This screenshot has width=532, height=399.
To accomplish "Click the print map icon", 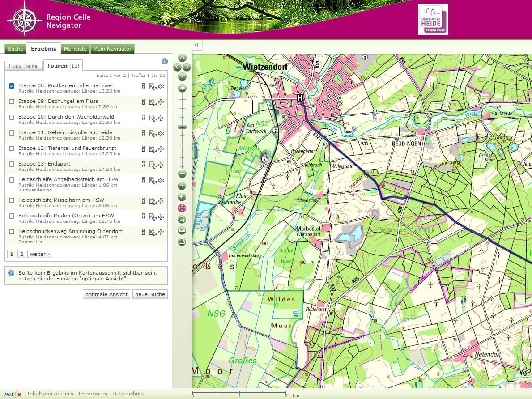I will pos(182,242).
